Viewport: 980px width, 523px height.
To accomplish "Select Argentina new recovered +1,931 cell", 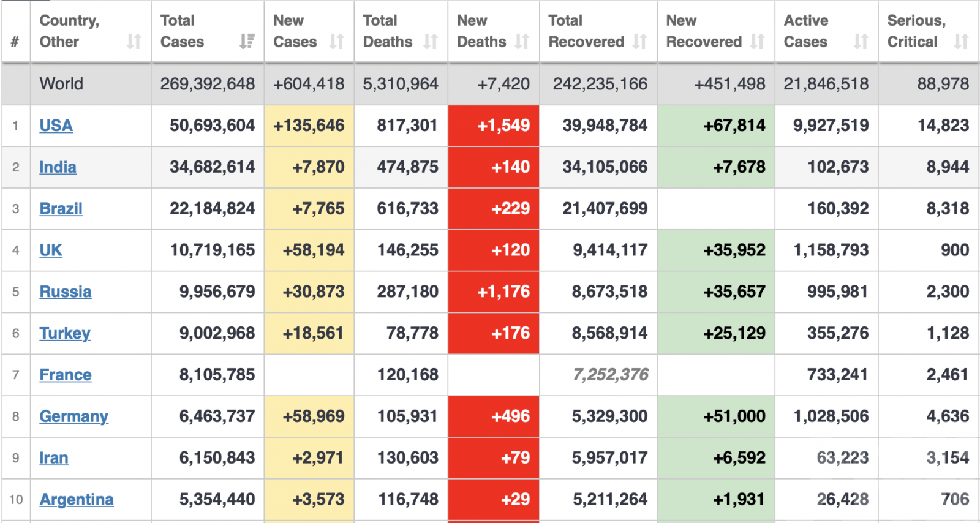I will point(716,500).
